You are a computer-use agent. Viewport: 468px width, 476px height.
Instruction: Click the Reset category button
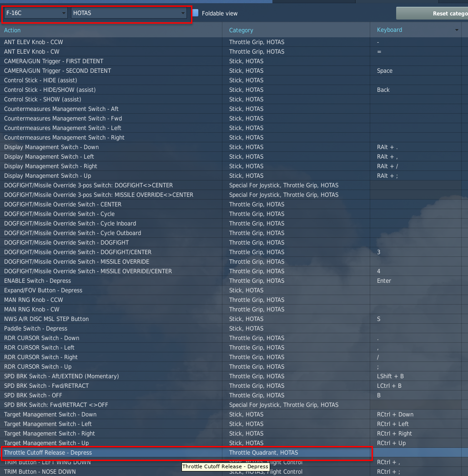(432, 14)
